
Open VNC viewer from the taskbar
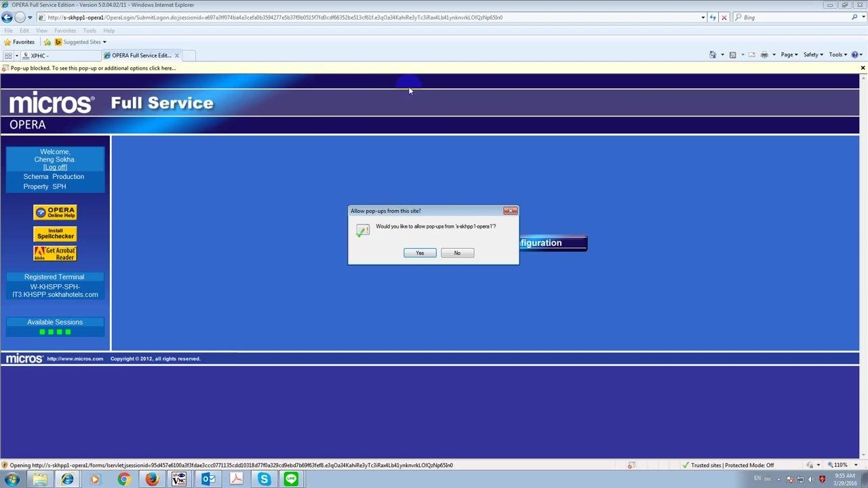[x=179, y=479]
